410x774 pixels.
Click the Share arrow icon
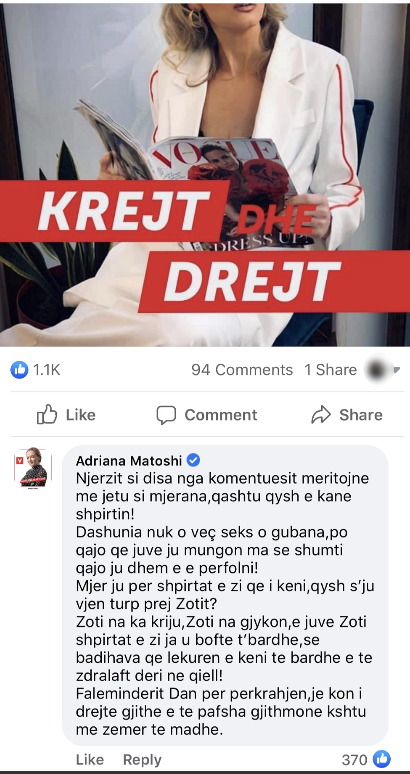click(x=321, y=415)
